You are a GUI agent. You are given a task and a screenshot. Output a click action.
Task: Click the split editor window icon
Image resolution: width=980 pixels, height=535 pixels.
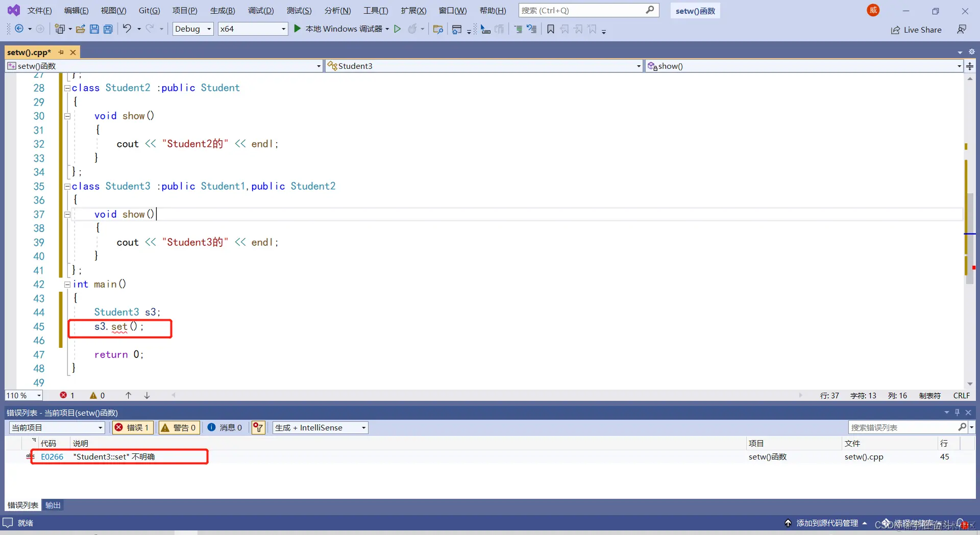[x=970, y=66]
